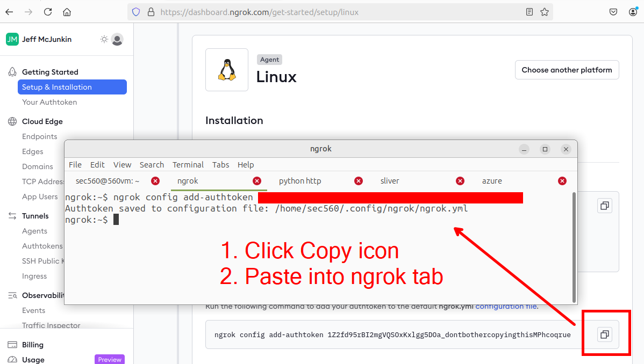
Task: Open the Terminal menu in ngrok window
Action: (x=188, y=165)
